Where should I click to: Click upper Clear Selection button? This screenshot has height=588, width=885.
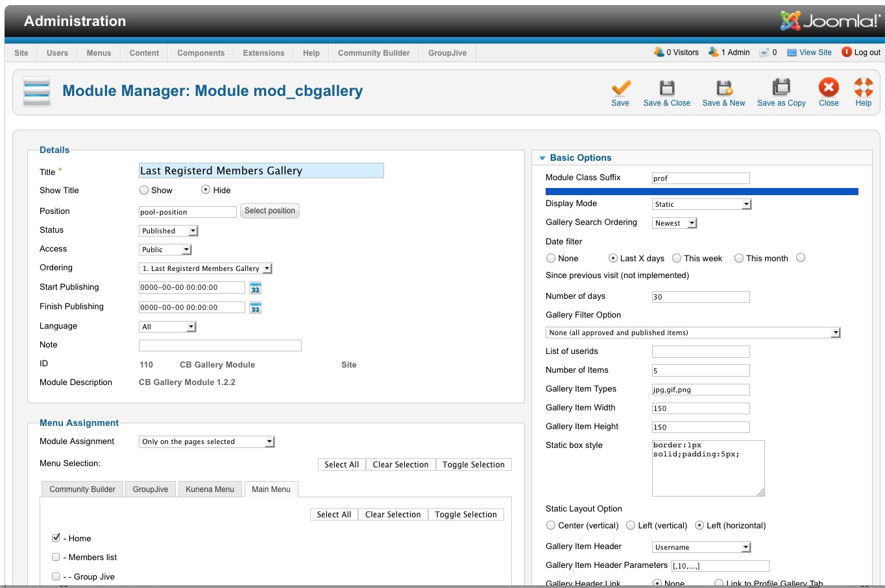click(400, 465)
